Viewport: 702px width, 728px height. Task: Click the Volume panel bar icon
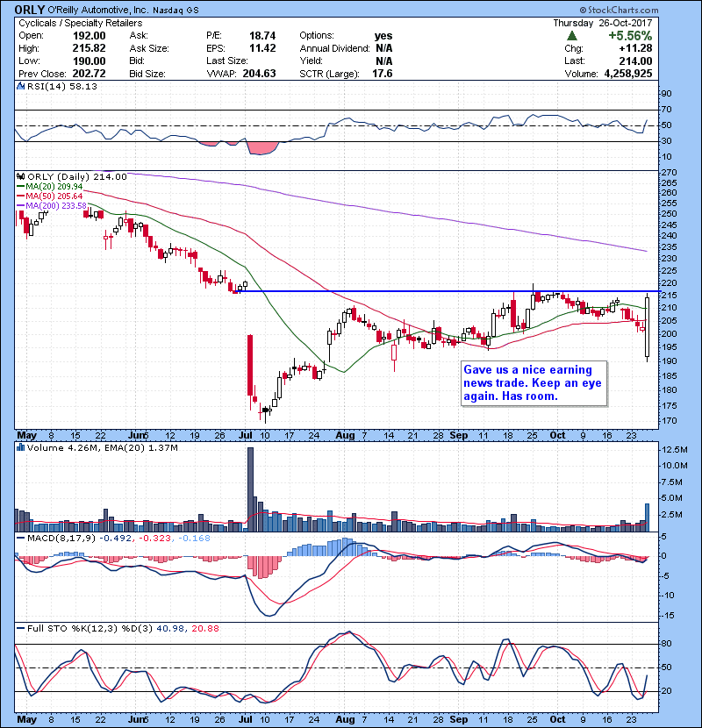[20, 447]
